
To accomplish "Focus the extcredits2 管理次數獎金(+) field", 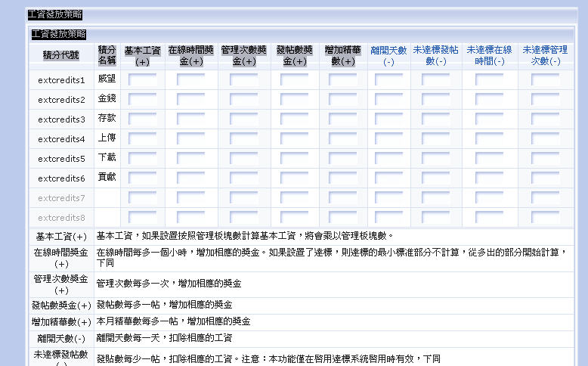I will (x=244, y=100).
